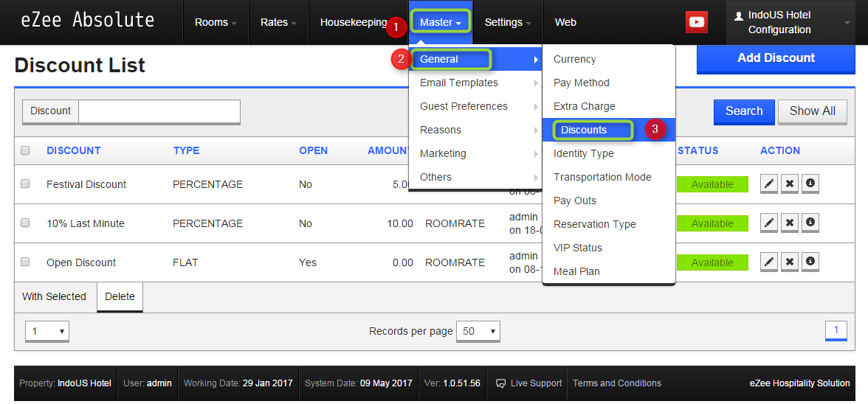
Task: Sort by STATUS column header
Action: pyautogui.click(x=697, y=150)
